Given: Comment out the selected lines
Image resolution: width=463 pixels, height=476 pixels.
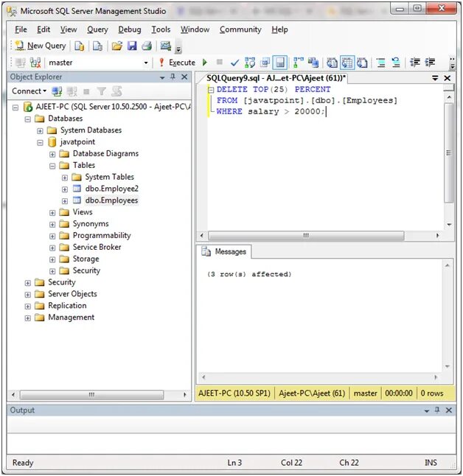Looking at the screenshot, I should (x=380, y=63).
